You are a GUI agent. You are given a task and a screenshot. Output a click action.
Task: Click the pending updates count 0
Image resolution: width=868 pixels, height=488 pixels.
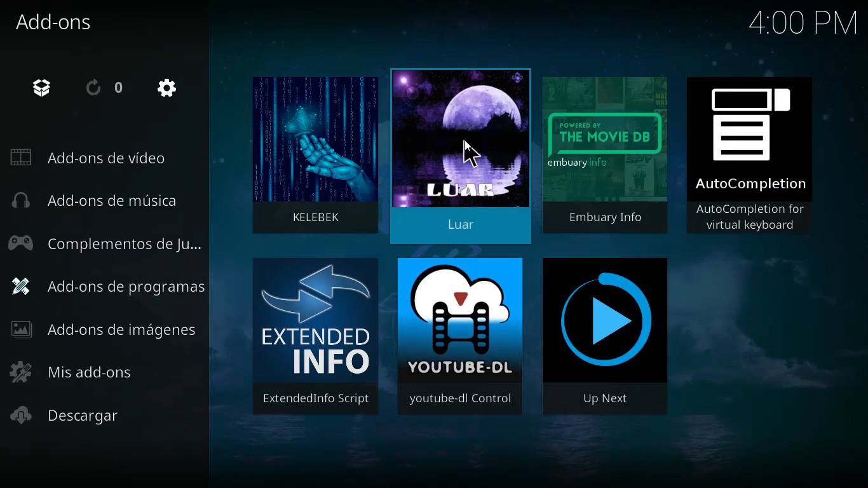pyautogui.click(x=118, y=88)
